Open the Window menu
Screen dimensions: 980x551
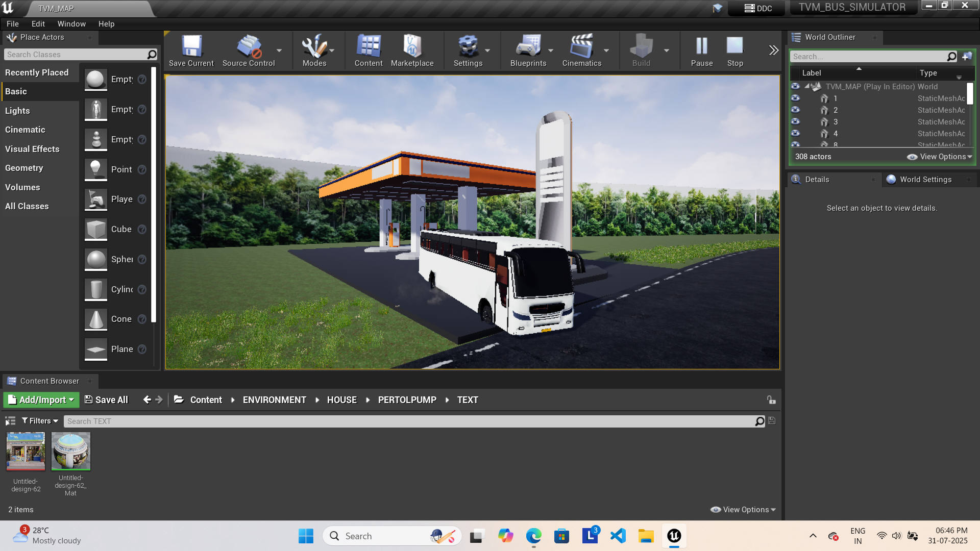71,23
